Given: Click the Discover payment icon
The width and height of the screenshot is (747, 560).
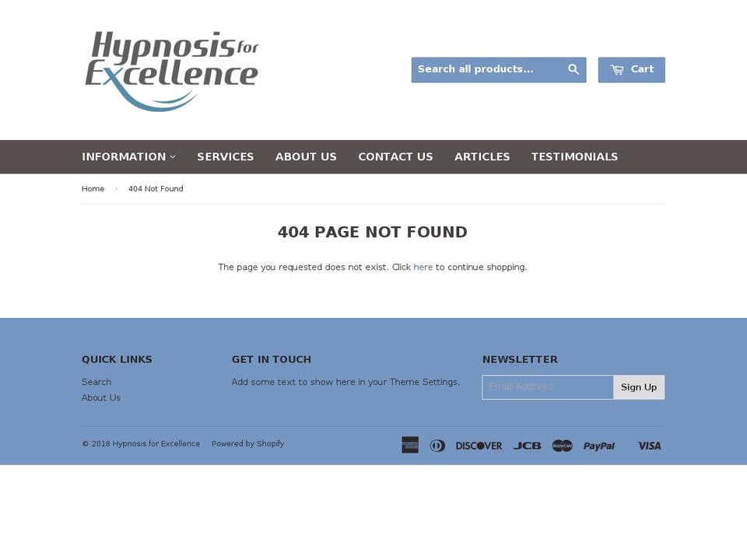Looking at the screenshot, I should point(479,446).
